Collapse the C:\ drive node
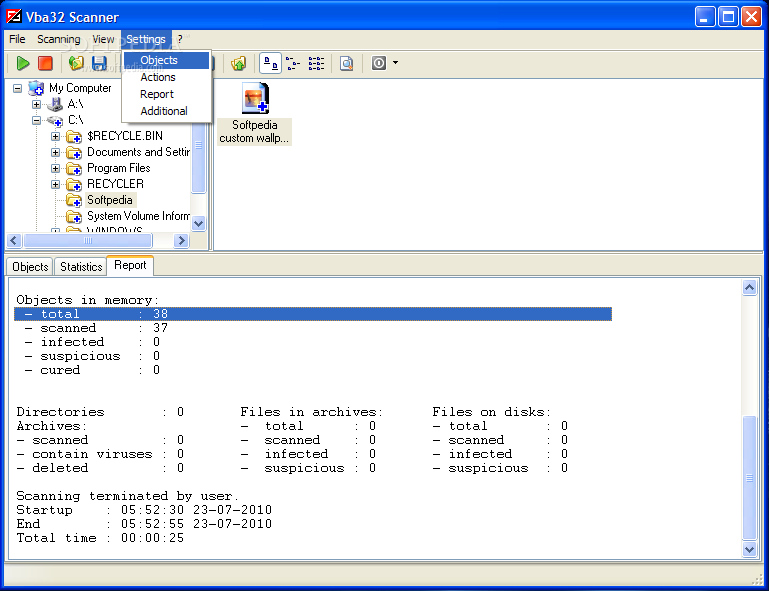Image resolution: width=769 pixels, height=591 pixels. coord(36,121)
